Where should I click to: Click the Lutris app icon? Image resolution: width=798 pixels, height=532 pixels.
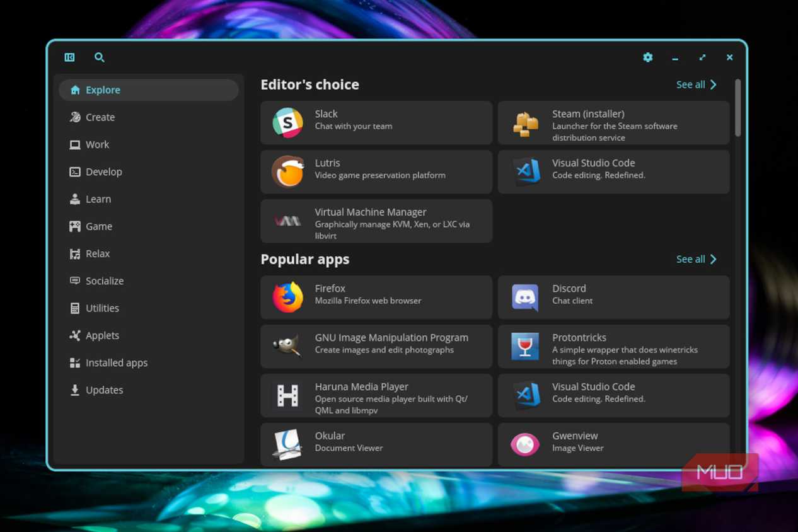[287, 171]
